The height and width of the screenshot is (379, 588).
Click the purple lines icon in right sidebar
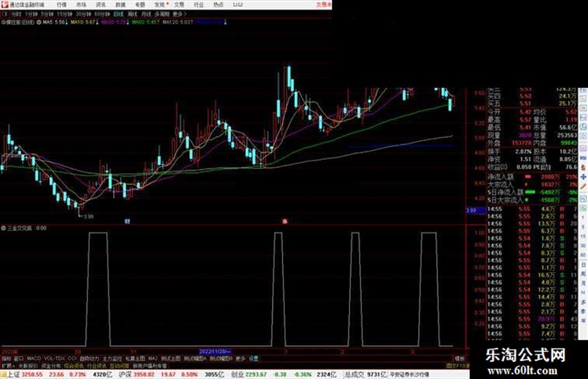point(583,149)
